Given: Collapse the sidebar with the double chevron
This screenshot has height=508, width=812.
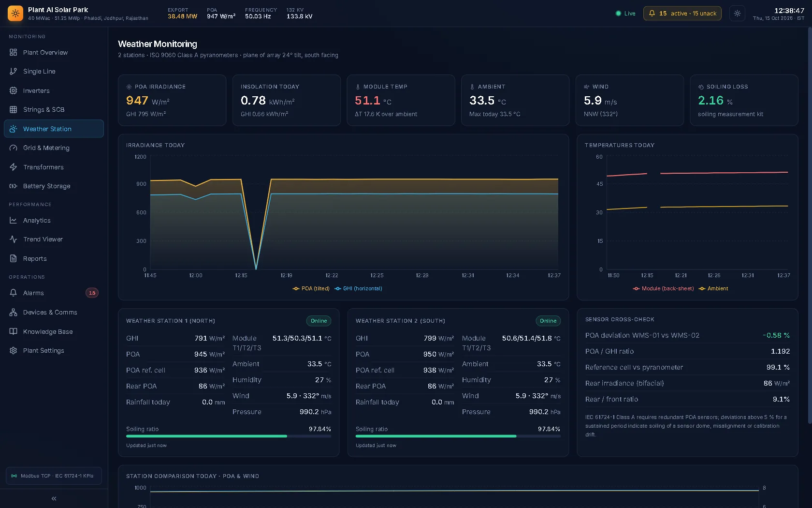Looking at the screenshot, I should click(54, 498).
